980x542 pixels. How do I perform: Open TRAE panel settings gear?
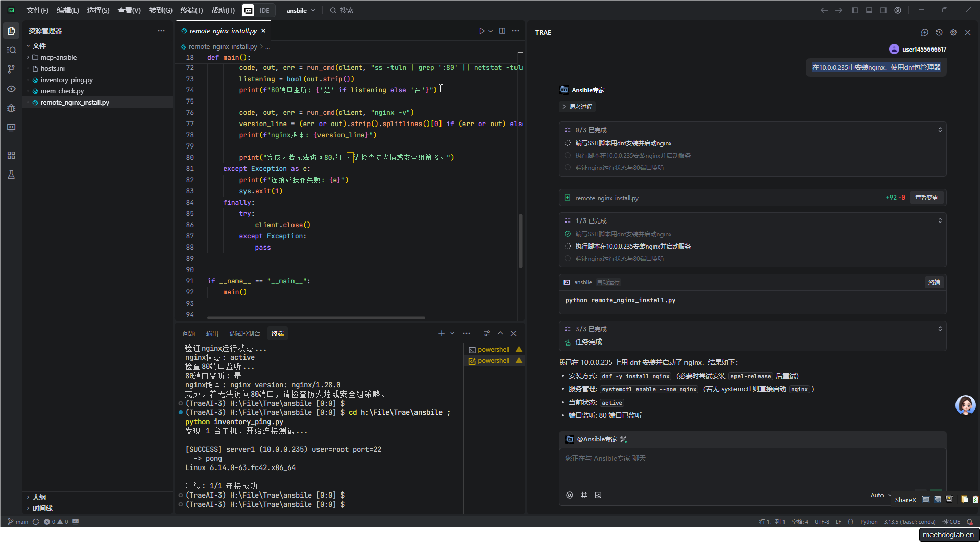tap(953, 32)
